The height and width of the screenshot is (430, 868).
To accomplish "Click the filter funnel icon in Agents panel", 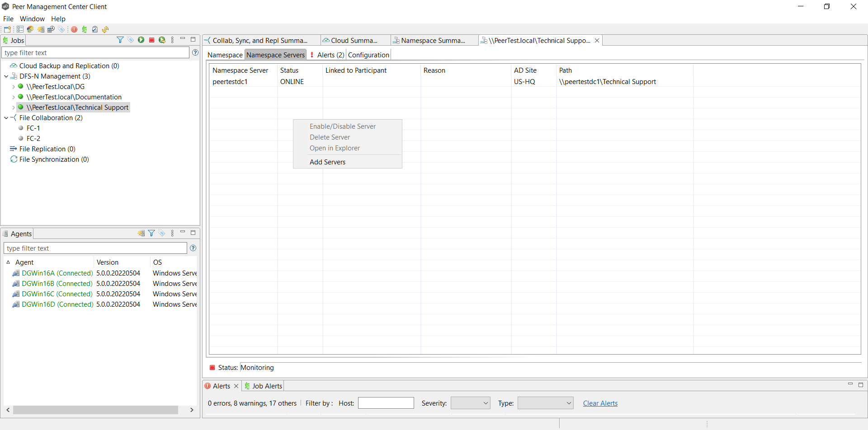I will (151, 234).
